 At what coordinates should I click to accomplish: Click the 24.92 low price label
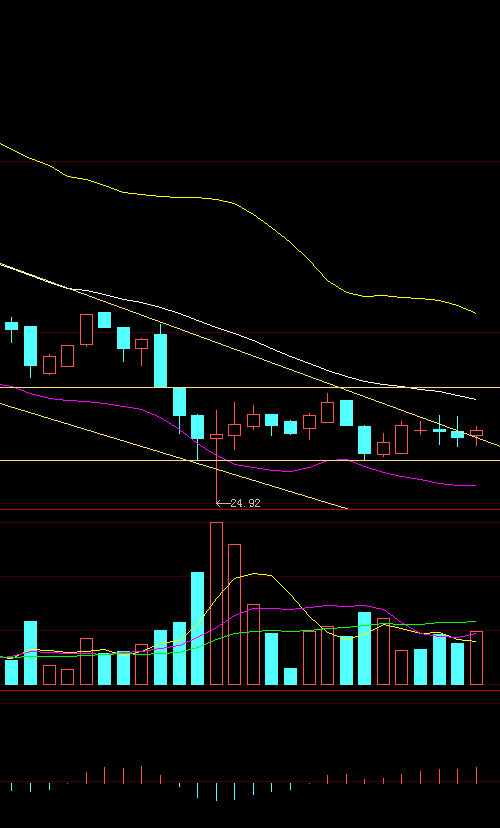[245, 503]
